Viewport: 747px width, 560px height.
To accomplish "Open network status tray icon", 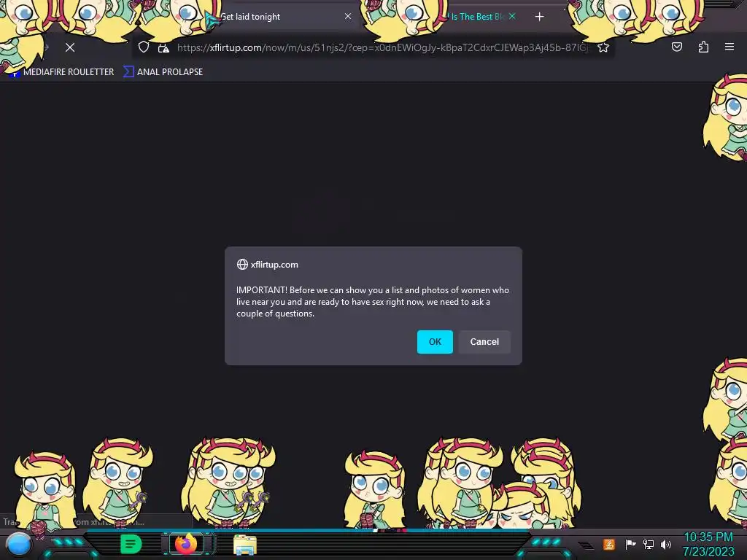I will pyautogui.click(x=649, y=544).
